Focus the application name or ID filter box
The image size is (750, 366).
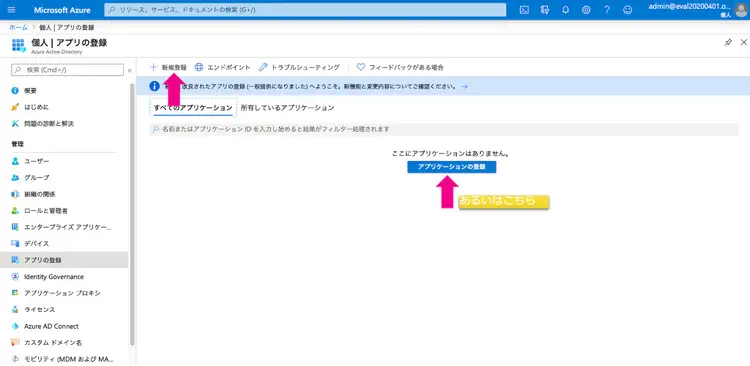pyautogui.click(x=444, y=129)
